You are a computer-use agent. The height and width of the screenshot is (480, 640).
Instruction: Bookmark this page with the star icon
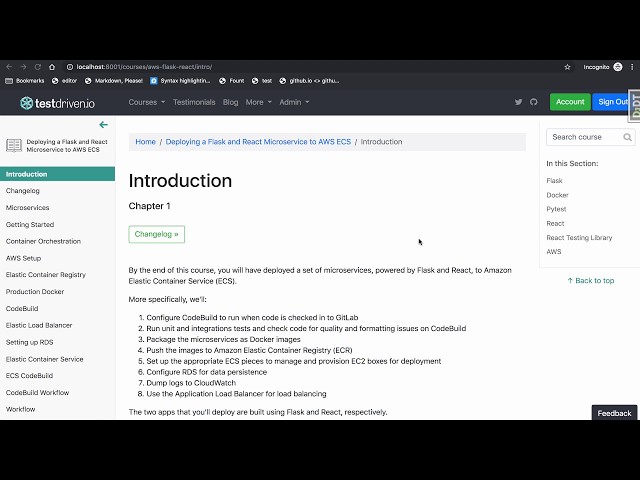[x=567, y=67]
